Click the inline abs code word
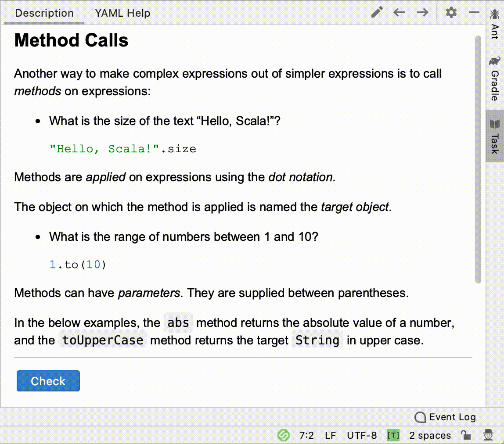Image resolution: width=504 pixels, height=444 pixels. coord(178,322)
